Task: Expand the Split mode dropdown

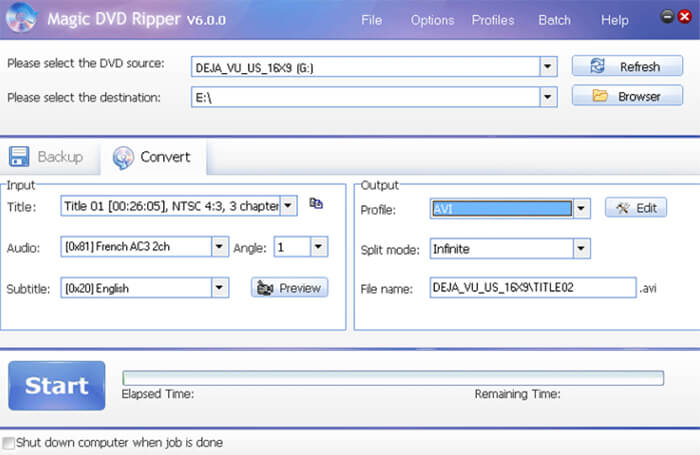Action: pos(581,249)
